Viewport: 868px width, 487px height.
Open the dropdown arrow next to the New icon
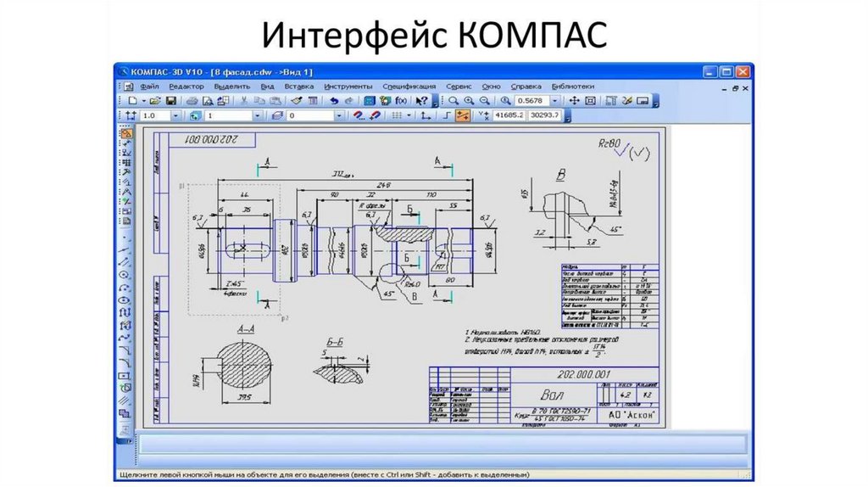point(143,101)
